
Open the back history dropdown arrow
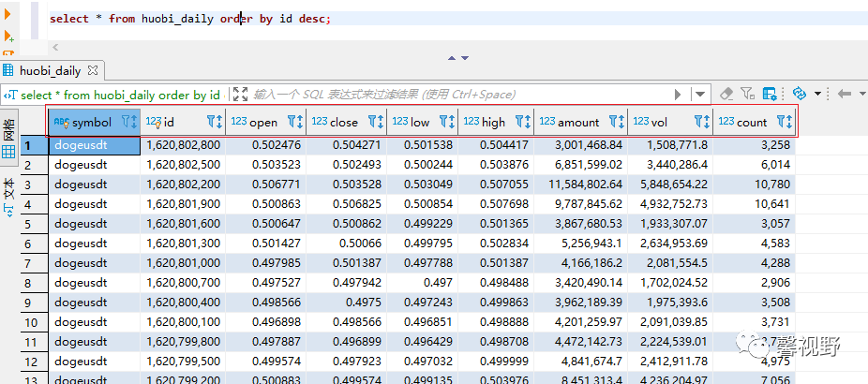[862, 94]
